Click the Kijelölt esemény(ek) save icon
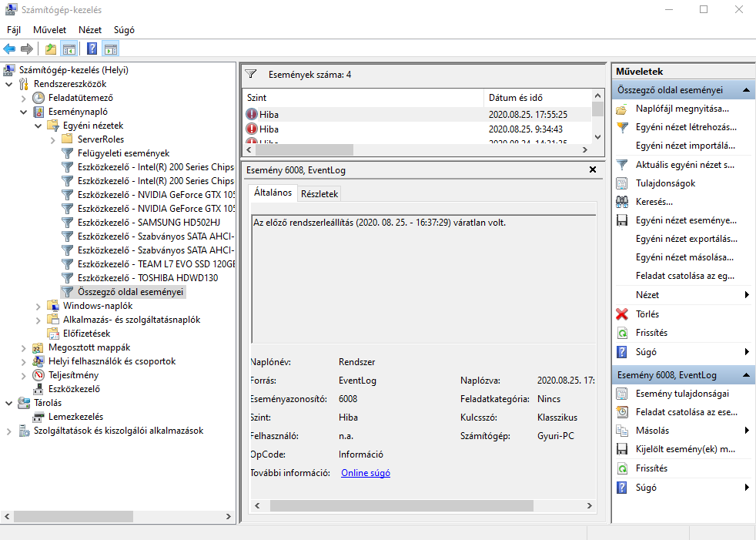 point(622,449)
